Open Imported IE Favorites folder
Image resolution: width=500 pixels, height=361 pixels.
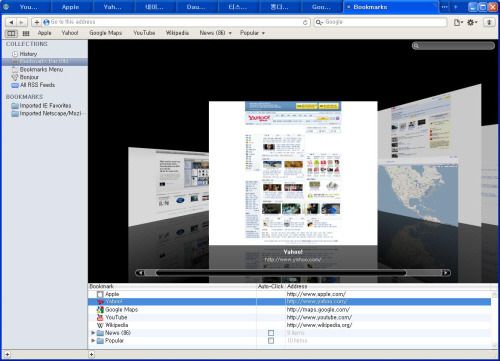coord(42,106)
